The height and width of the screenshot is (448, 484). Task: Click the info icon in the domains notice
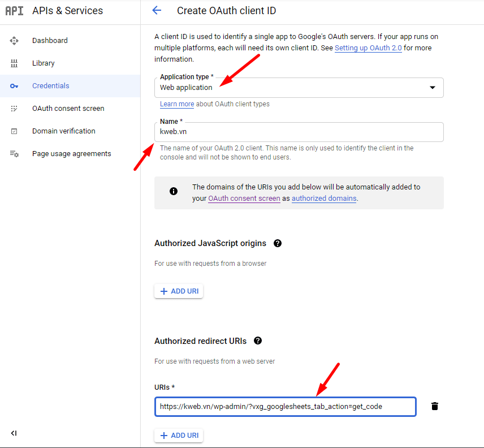tap(174, 191)
